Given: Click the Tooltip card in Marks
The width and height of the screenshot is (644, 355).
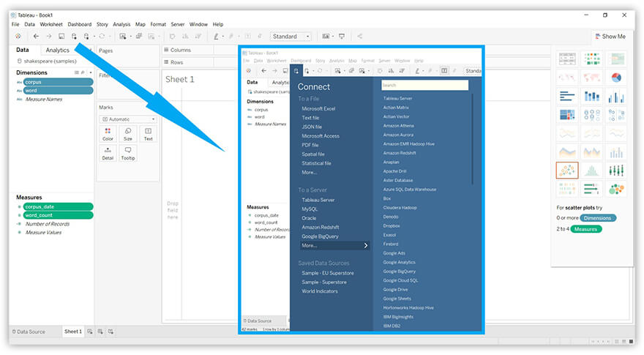Looking at the screenshot, I should click(x=128, y=153).
